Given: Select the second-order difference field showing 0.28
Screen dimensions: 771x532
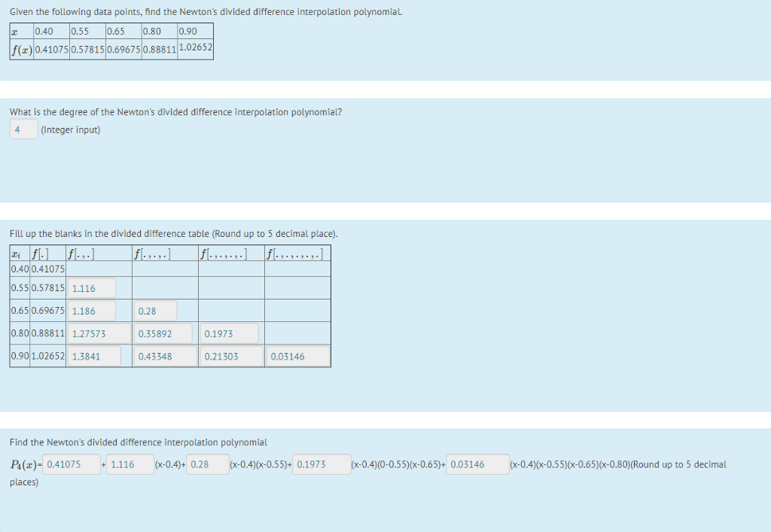Looking at the screenshot, I should (157, 311).
